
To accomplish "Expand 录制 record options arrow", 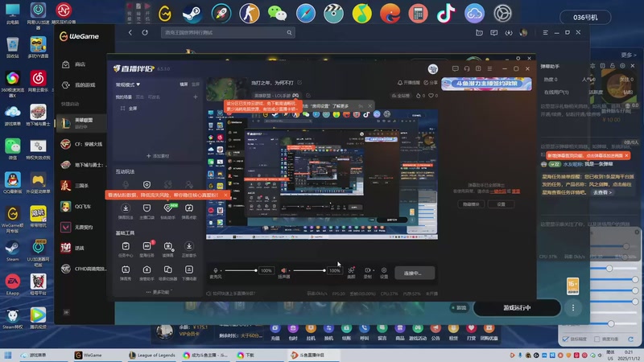I will (374, 270).
